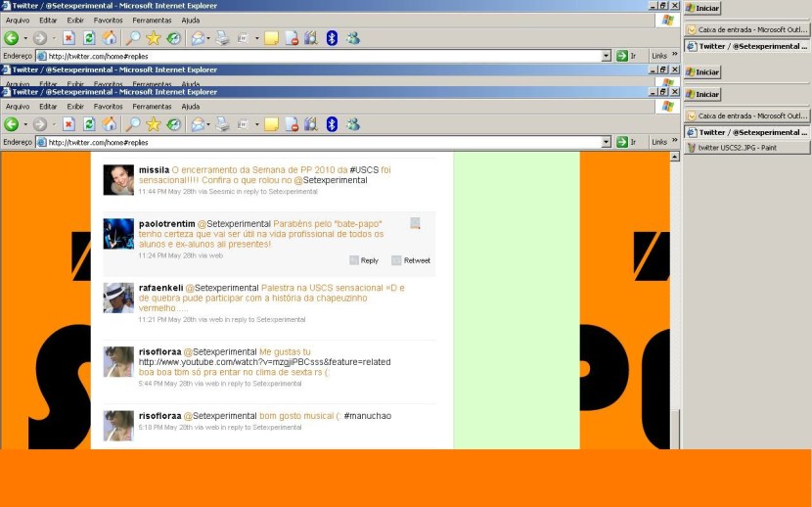Click the History icon in the topmost browser toolbar

(x=173, y=38)
